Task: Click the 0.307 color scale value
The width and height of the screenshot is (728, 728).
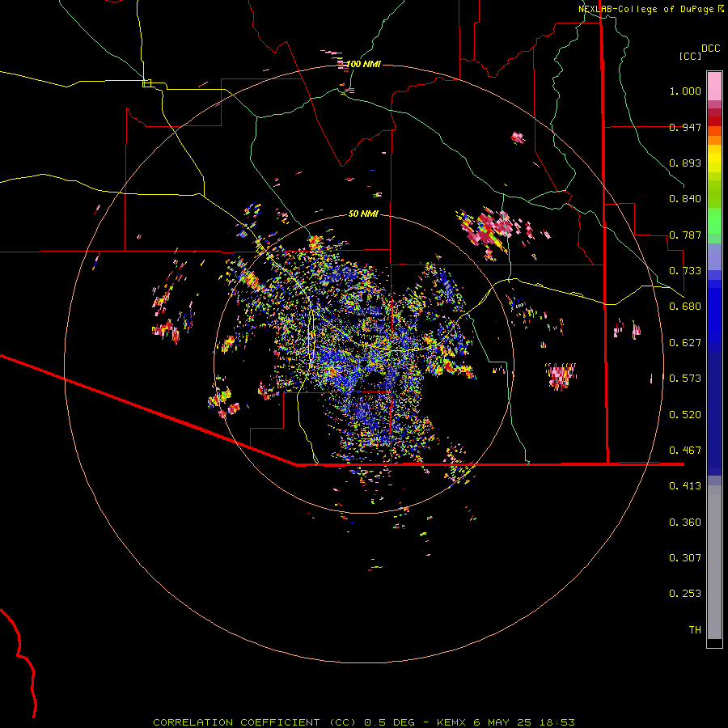Action: point(685,558)
